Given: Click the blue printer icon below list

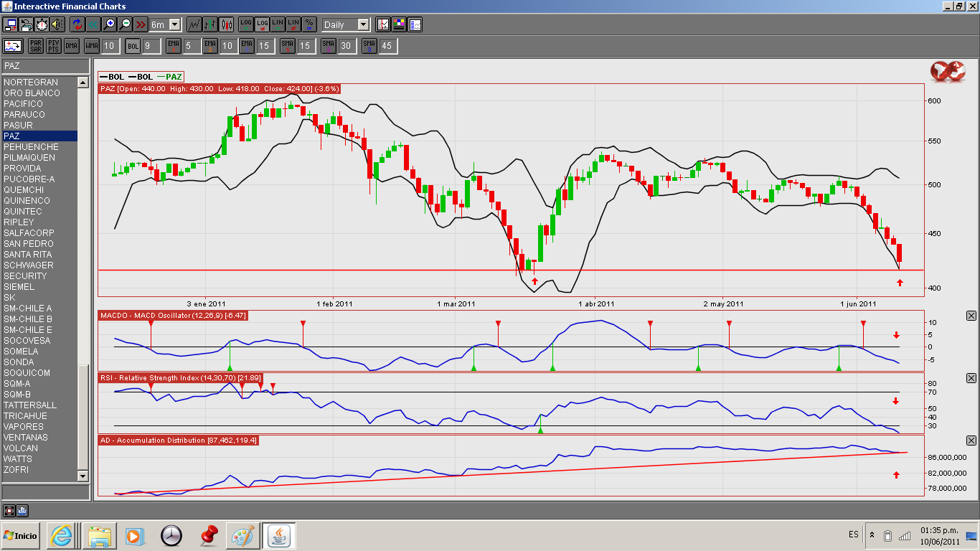Looking at the screenshot, I should tap(22, 511).
